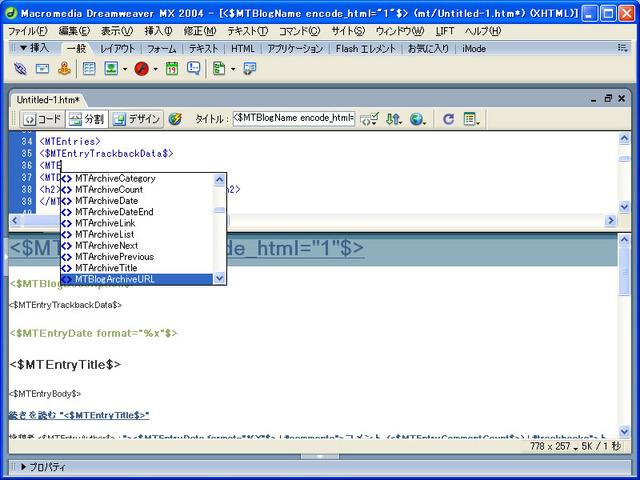The image size is (640, 480).
Task: Select the Untitled-1.htm* document tab
Action: coord(48,100)
